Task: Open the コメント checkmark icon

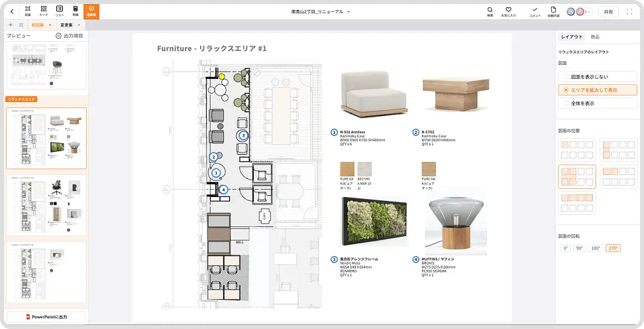Action: 534,11
